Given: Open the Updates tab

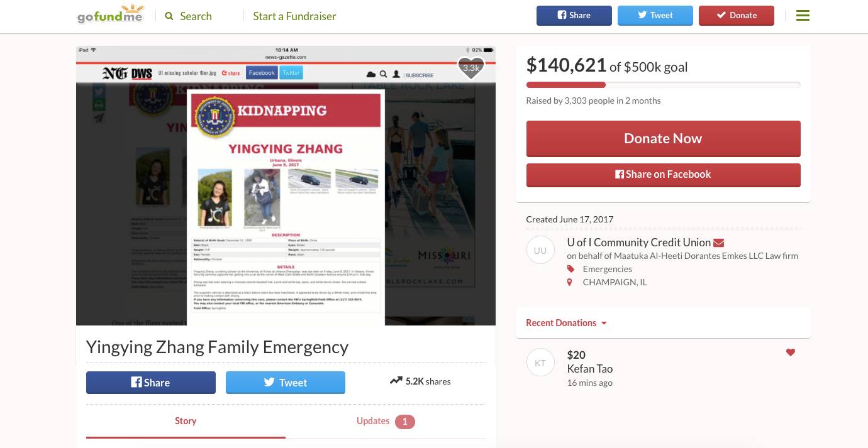Looking at the screenshot, I should click(x=386, y=421).
